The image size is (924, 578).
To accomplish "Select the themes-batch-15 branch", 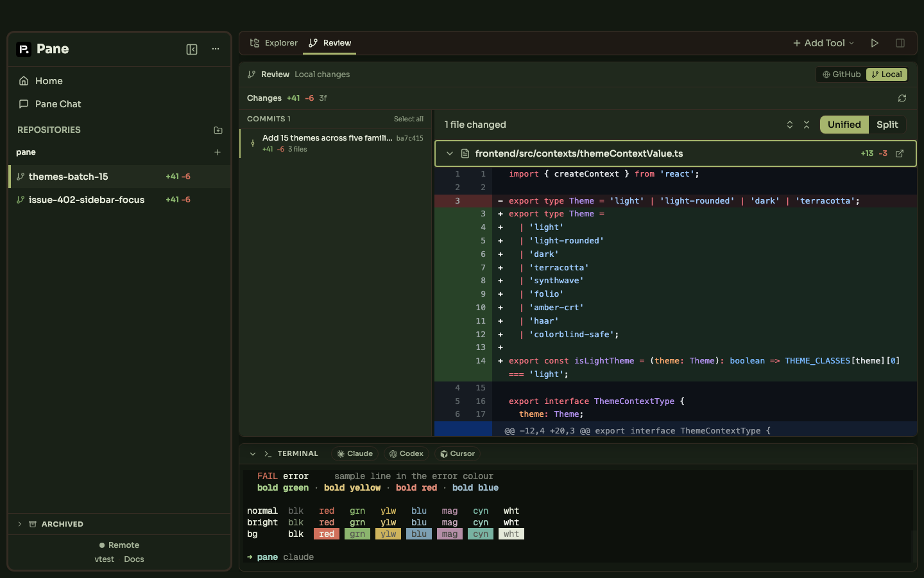I will (119, 177).
